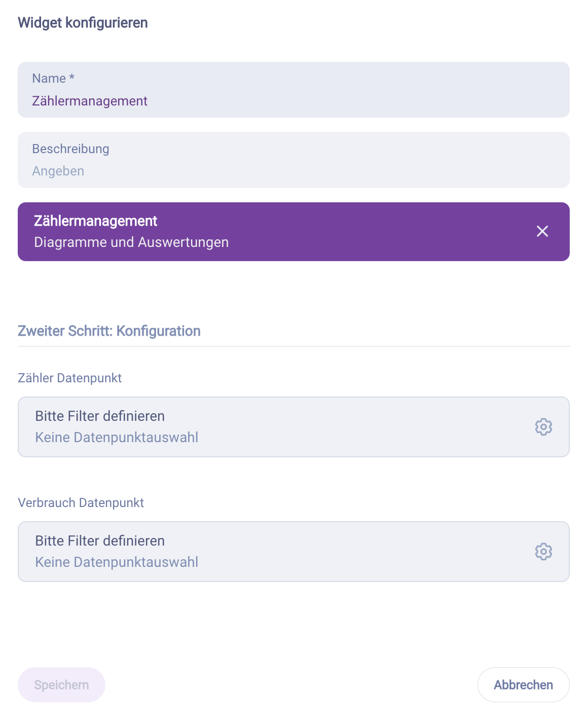Image resolution: width=588 pixels, height=721 pixels.
Task: Click Bitte Filter definieren under Verbrauch Datenpunkt
Action: point(99,540)
